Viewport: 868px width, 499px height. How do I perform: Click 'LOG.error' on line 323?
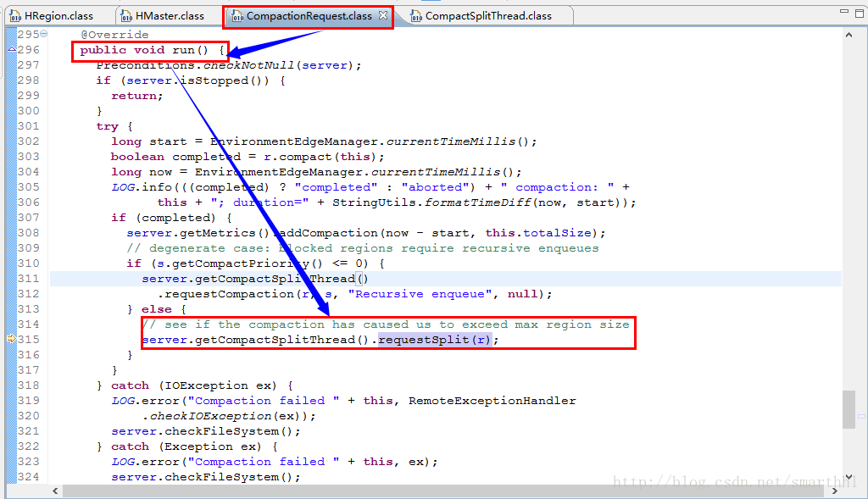pyautogui.click(x=146, y=462)
